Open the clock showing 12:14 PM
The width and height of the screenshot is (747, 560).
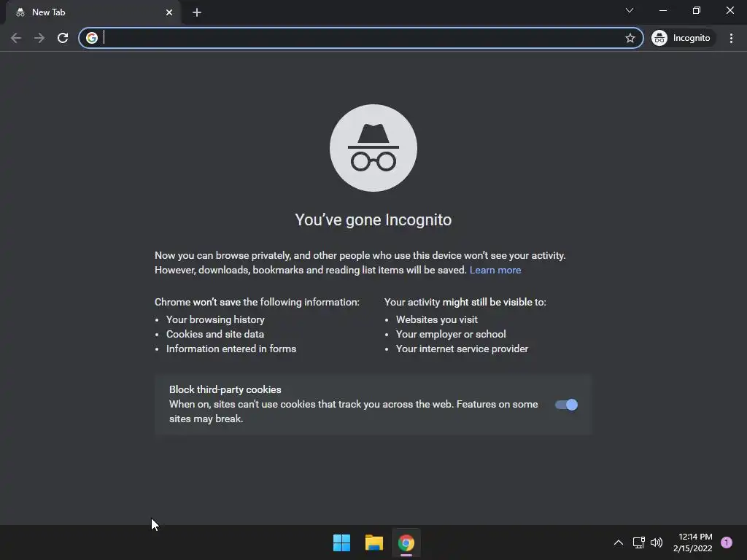point(693,542)
